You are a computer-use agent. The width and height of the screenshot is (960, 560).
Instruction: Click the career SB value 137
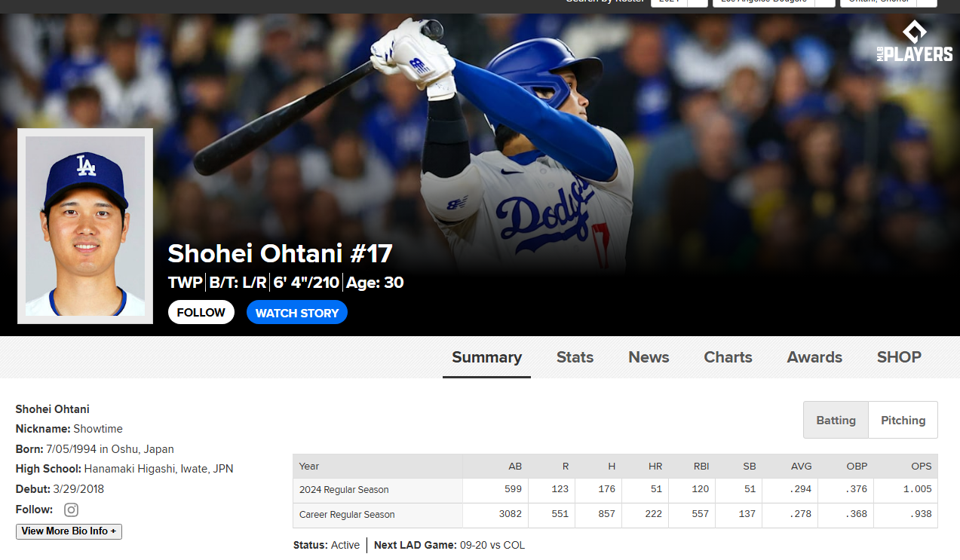click(x=747, y=514)
